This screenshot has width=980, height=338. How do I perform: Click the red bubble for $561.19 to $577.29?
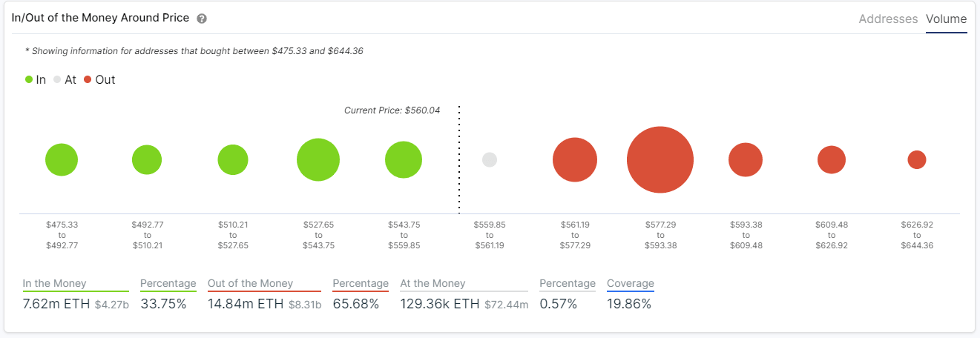[575, 159]
